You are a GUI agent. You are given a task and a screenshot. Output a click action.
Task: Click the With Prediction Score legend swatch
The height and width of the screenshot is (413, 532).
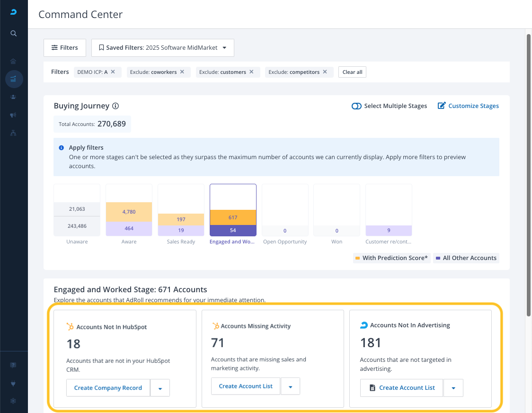(357, 258)
